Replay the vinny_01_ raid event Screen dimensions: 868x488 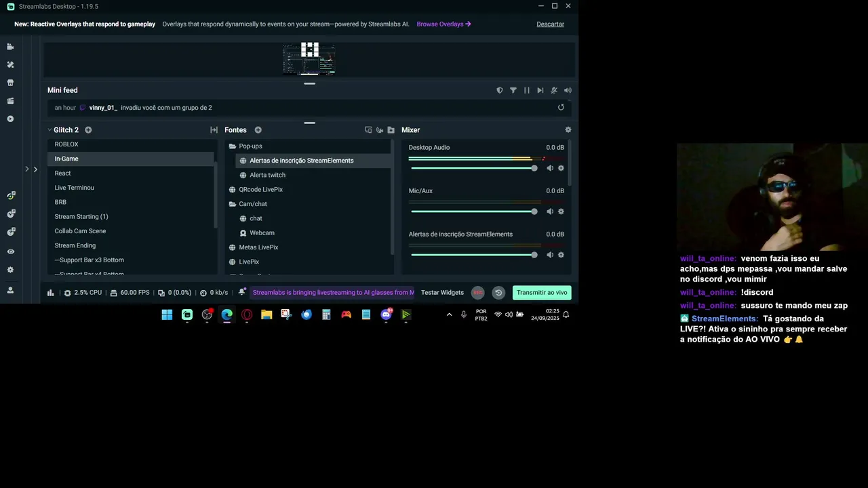pos(561,107)
